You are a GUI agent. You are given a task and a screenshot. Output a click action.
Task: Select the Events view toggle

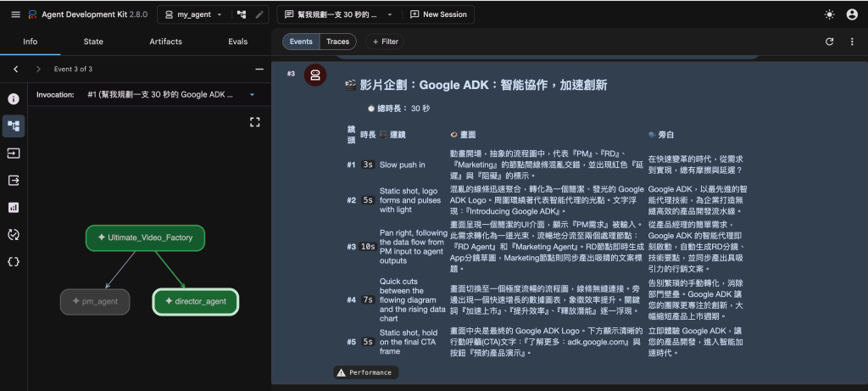[x=301, y=42]
